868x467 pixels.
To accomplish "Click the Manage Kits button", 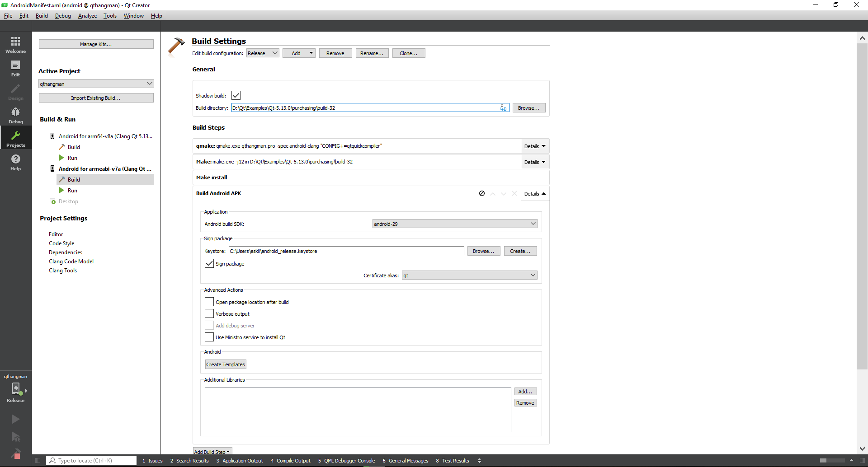I will click(96, 44).
